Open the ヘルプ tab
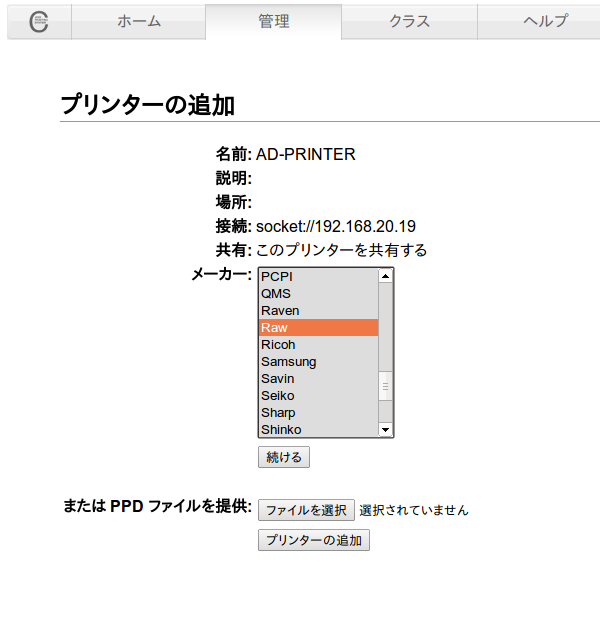Screen dimensions: 600x636 pos(545,21)
